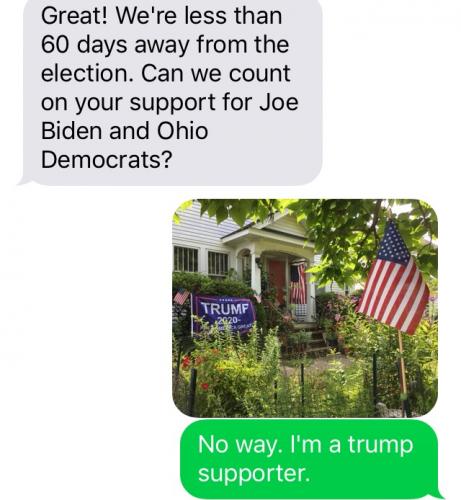Click the word 'election.' in gray bubble
Viewport: 461px width, 500px height.
point(87,73)
